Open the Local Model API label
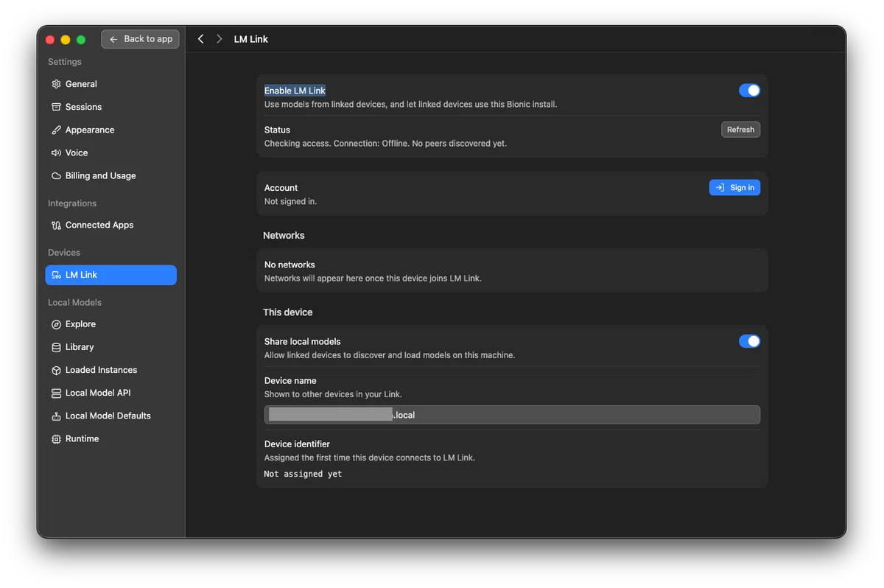Image resolution: width=884 pixels, height=588 pixels. tap(98, 393)
